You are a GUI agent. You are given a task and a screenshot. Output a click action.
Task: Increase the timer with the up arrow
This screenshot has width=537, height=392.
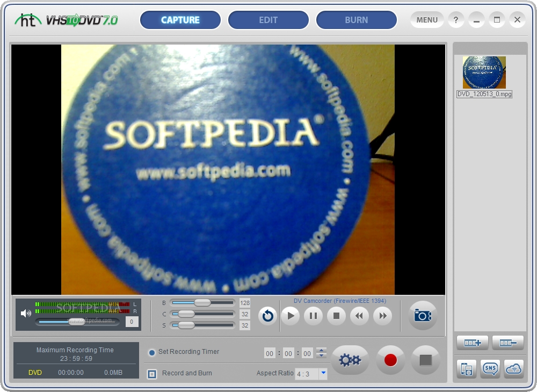tap(321, 350)
